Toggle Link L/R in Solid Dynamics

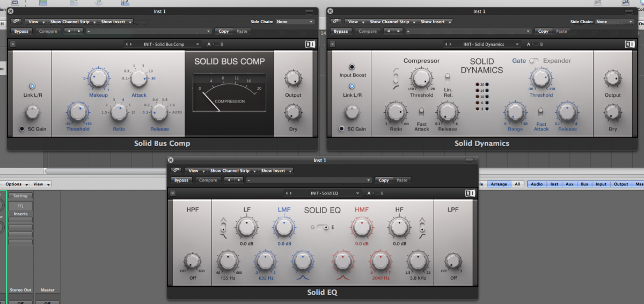pos(352,86)
